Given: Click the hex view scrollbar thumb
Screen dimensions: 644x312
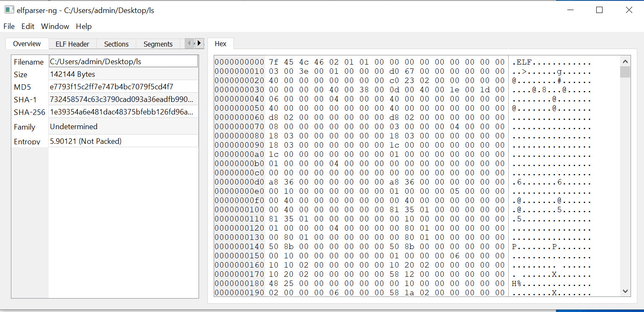Looking at the screenshot, I should pyautogui.click(x=625, y=72).
